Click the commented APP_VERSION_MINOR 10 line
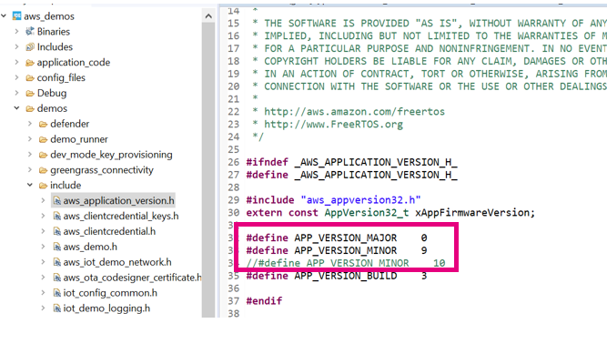 (346, 263)
